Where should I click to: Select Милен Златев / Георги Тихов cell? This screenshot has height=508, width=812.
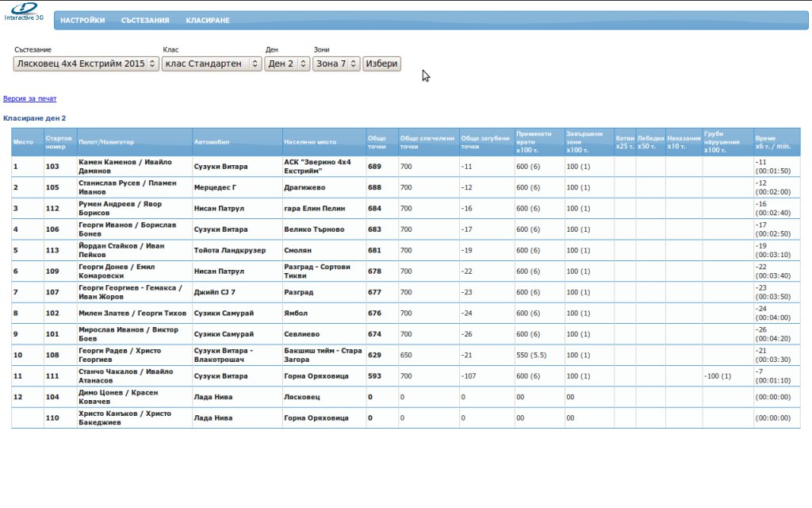(x=135, y=313)
